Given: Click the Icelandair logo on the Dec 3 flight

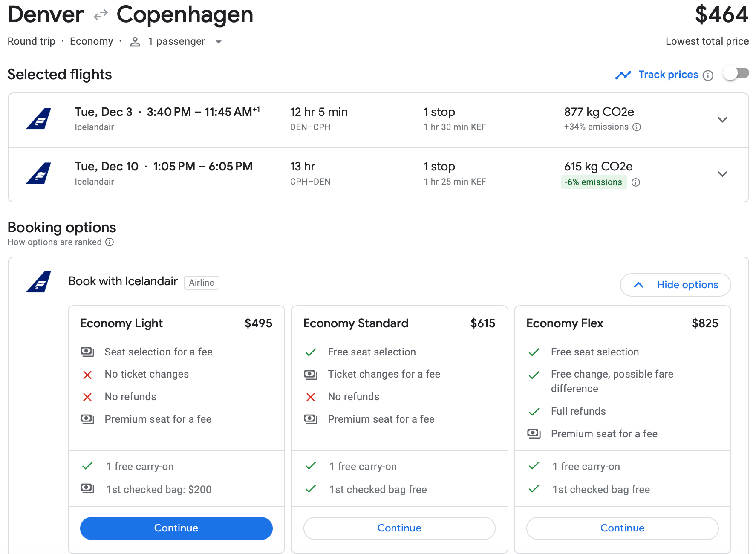Looking at the screenshot, I should (x=38, y=119).
